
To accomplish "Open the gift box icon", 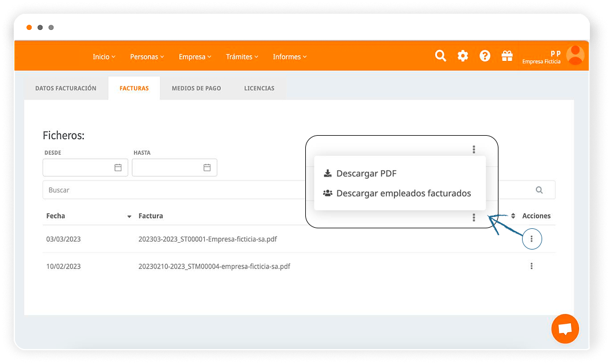I will point(507,56).
